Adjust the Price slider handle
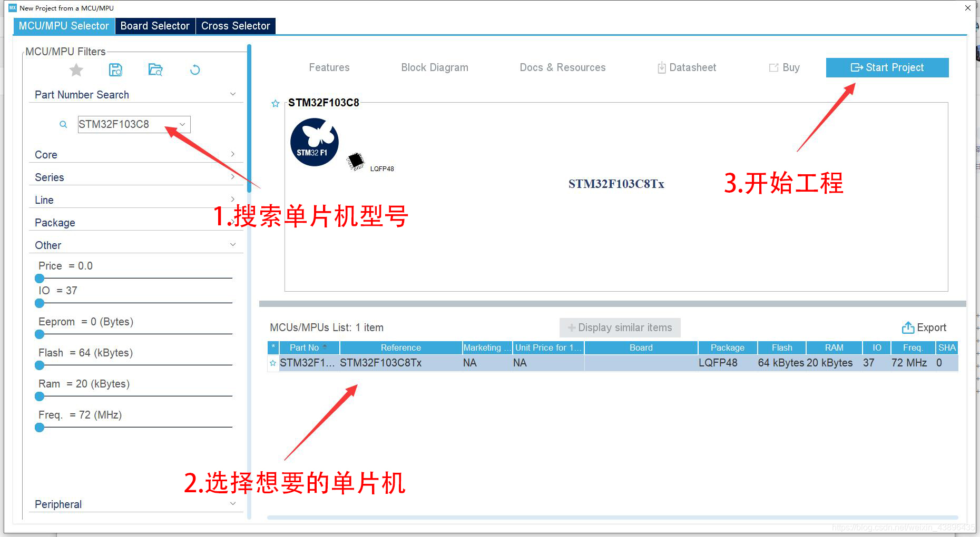This screenshot has width=980, height=537. coord(40,279)
